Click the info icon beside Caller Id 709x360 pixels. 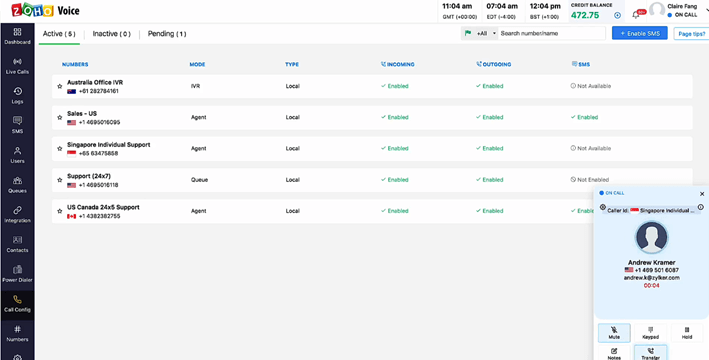[700, 207]
